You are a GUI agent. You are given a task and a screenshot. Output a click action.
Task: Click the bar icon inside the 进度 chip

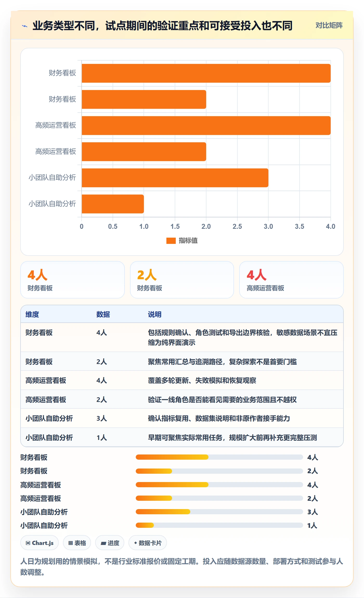click(x=103, y=543)
